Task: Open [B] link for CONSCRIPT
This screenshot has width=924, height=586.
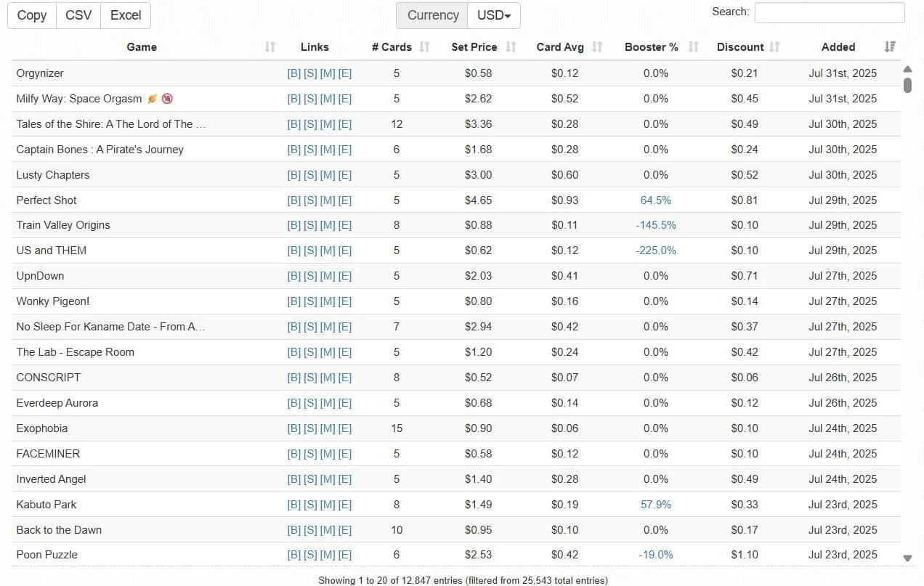Action: coord(294,378)
